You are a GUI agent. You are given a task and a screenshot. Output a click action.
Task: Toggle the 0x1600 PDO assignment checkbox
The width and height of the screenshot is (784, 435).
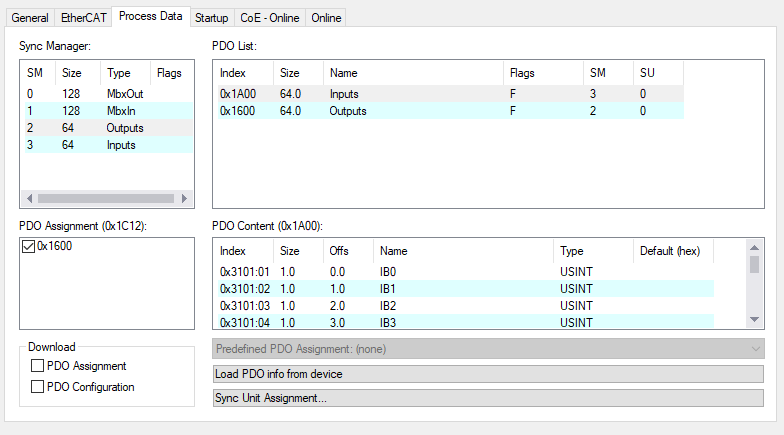tap(28, 246)
